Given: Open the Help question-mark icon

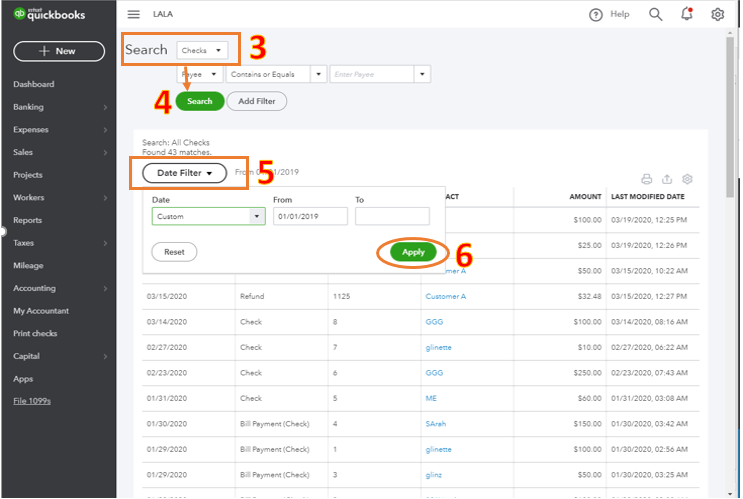Looking at the screenshot, I should tap(596, 15).
